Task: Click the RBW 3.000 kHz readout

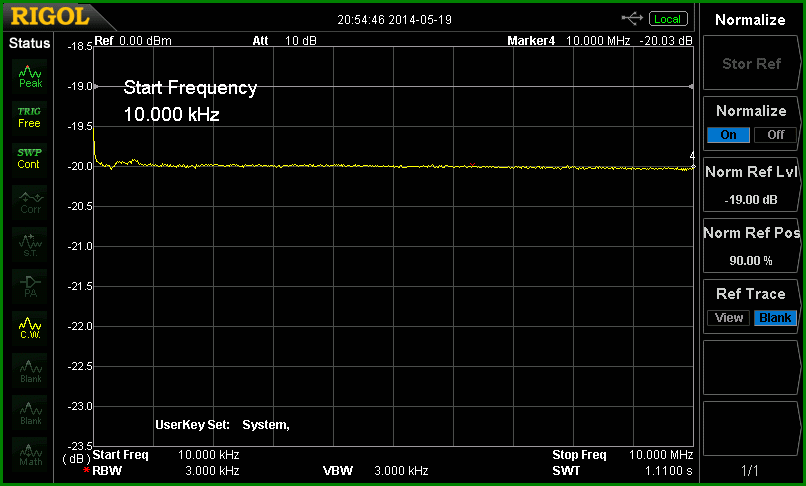Action: coord(166,470)
